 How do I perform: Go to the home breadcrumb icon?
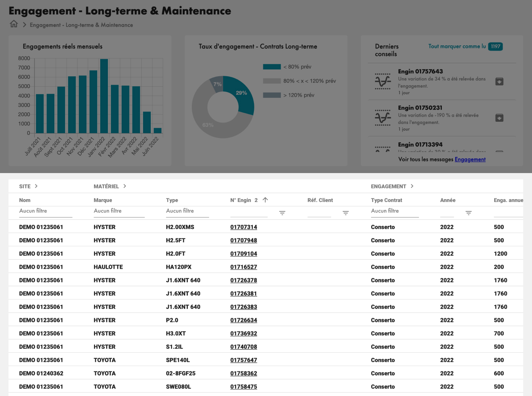14,24
